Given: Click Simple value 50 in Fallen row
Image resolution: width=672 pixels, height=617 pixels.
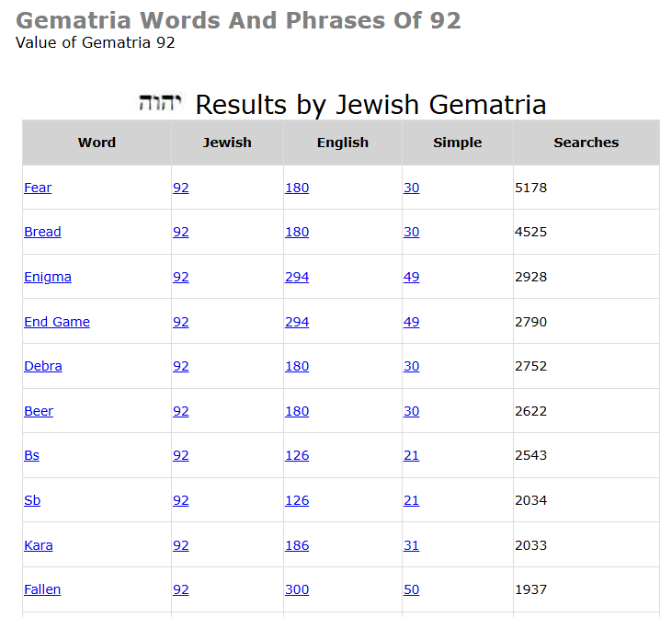Looking at the screenshot, I should (412, 589).
